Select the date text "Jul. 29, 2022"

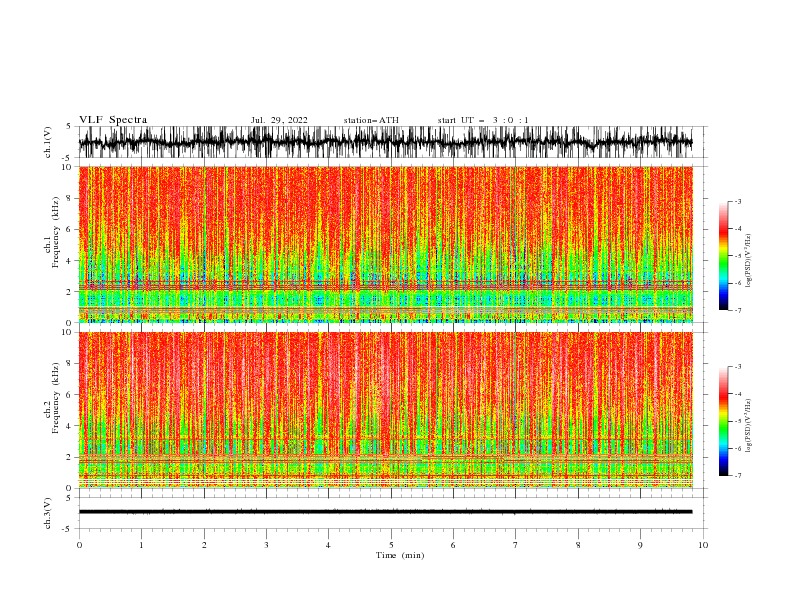(x=279, y=120)
